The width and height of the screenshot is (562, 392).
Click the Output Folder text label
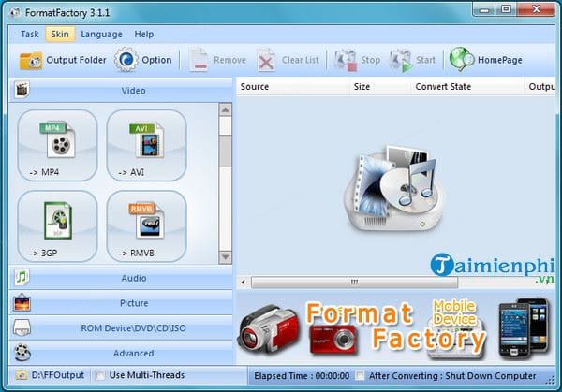point(77,60)
